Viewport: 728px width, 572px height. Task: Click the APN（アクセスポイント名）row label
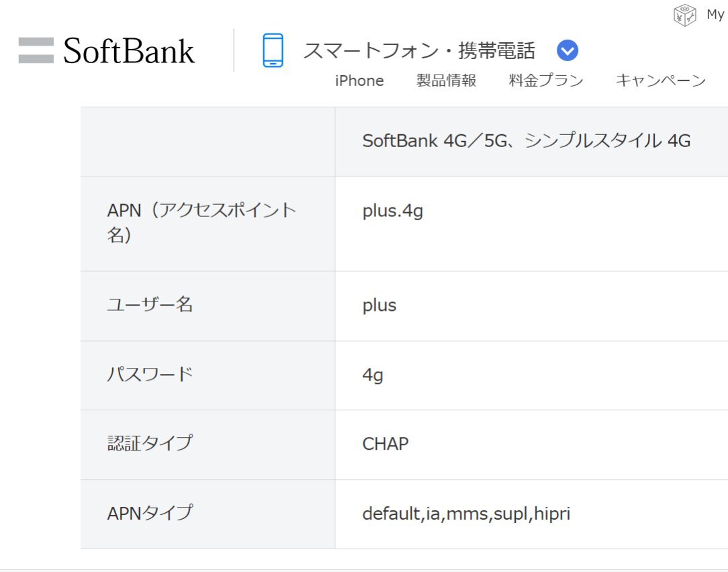coord(201,223)
